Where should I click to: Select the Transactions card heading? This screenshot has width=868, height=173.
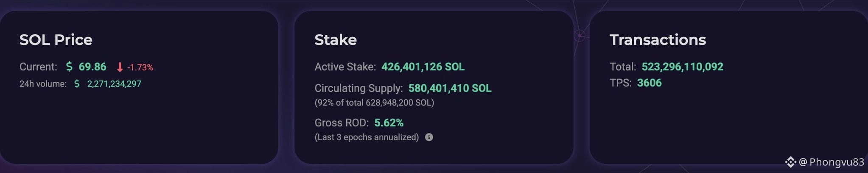tap(658, 39)
